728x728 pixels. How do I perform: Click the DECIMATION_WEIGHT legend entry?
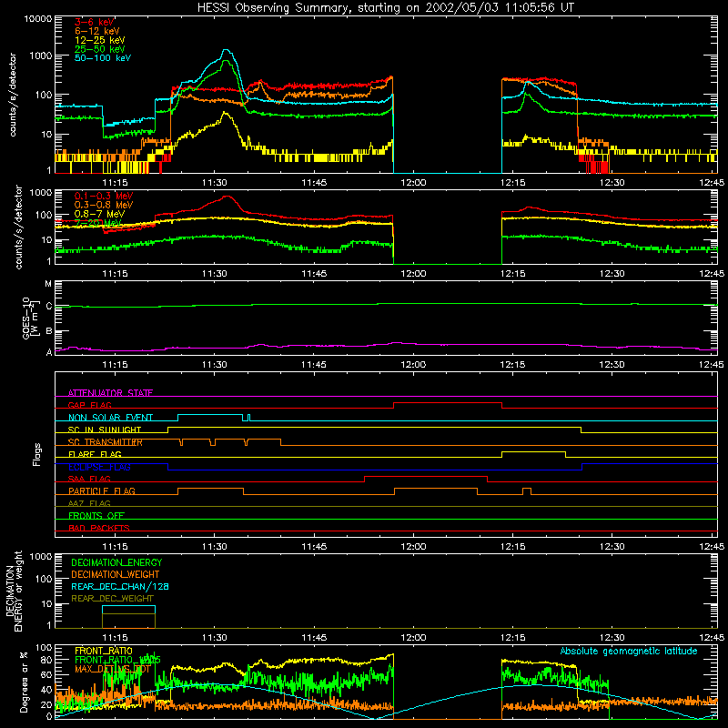(x=116, y=574)
